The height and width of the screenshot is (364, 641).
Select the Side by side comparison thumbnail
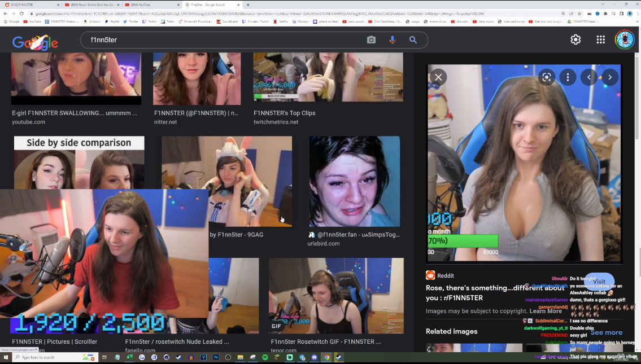79,163
